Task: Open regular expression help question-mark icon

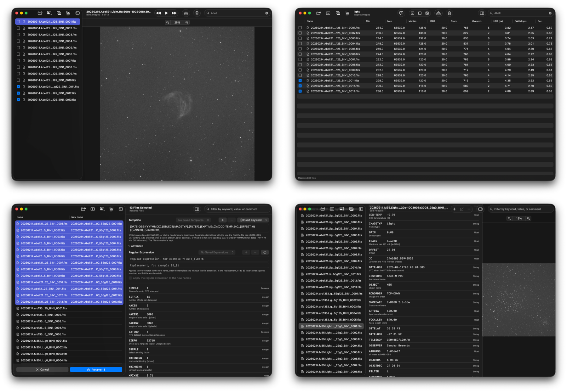Action: tap(265, 252)
